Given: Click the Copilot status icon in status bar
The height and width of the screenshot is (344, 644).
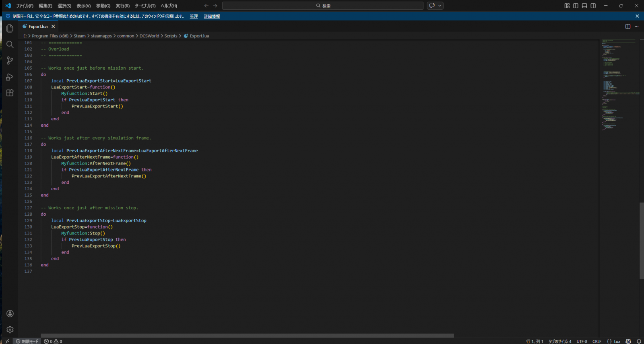Looking at the screenshot, I should [x=628, y=341].
